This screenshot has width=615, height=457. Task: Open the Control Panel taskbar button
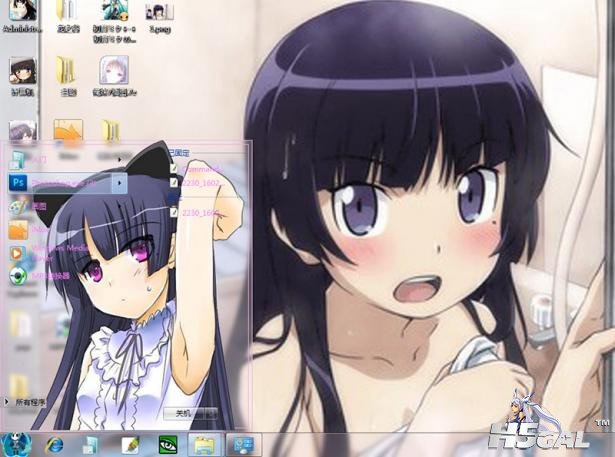pyautogui.click(x=244, y=445)
